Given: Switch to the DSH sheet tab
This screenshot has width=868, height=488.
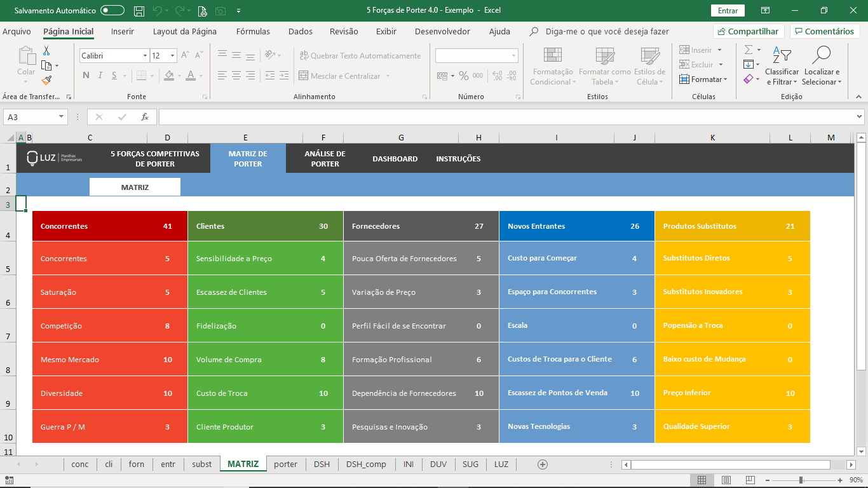Looking at the screenshot, I should (322, 464).
